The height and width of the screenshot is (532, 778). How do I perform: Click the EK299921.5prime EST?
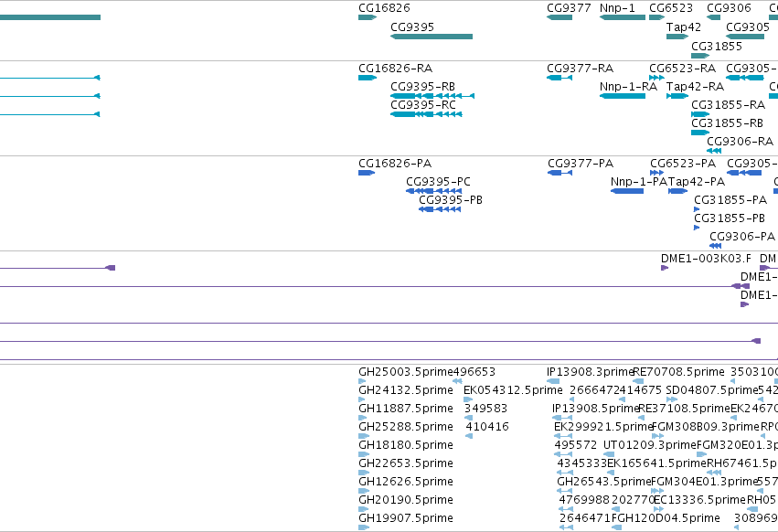(563, 436)
